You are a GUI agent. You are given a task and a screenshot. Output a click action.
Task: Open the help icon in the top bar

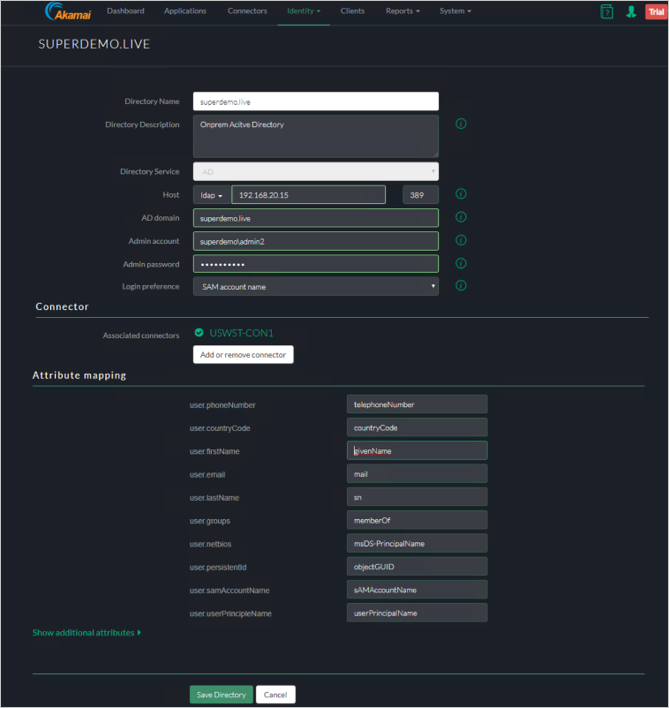point(607,12)
